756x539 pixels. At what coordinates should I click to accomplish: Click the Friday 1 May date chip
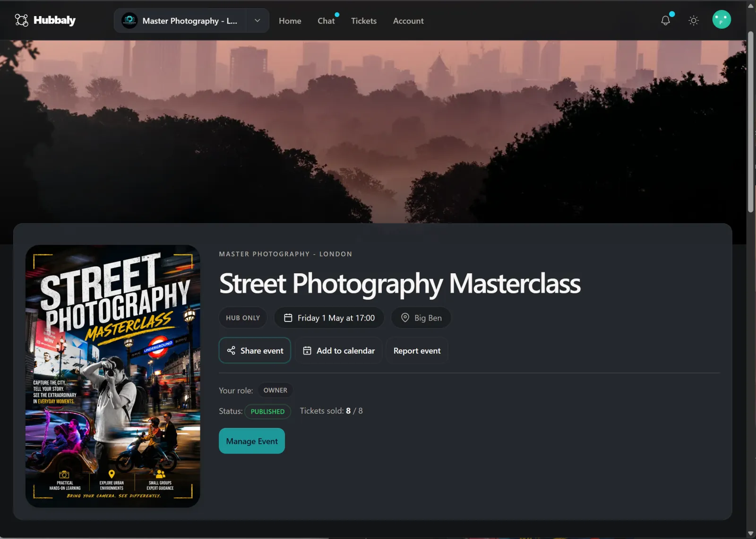[x=329, y=318]
